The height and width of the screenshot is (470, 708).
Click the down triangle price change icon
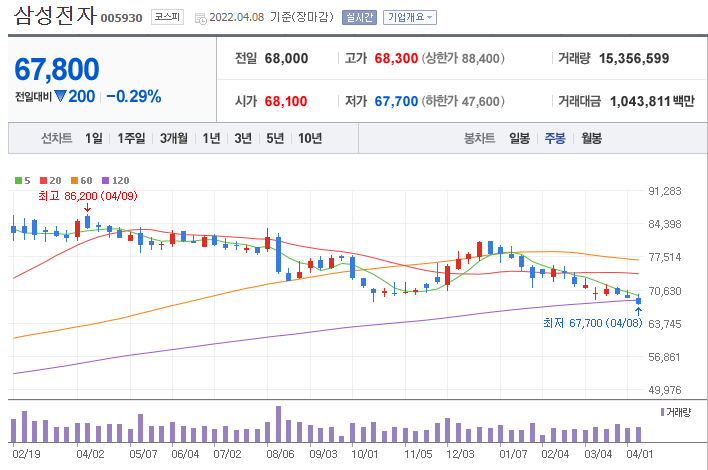[61, 96]
